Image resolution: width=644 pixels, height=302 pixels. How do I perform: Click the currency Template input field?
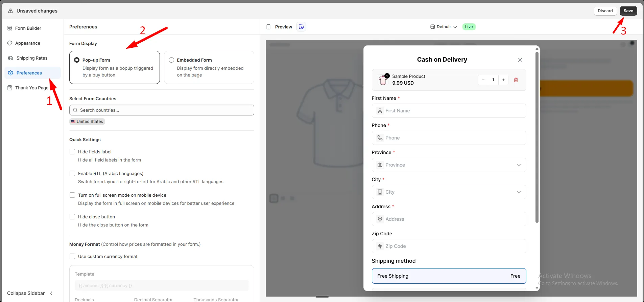tap(162, 285)
